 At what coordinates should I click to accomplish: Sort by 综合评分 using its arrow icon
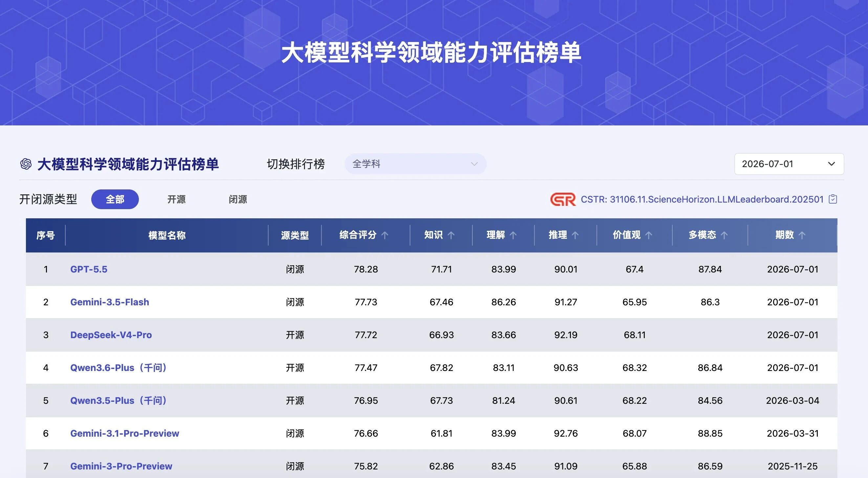(x=384, y=235)
